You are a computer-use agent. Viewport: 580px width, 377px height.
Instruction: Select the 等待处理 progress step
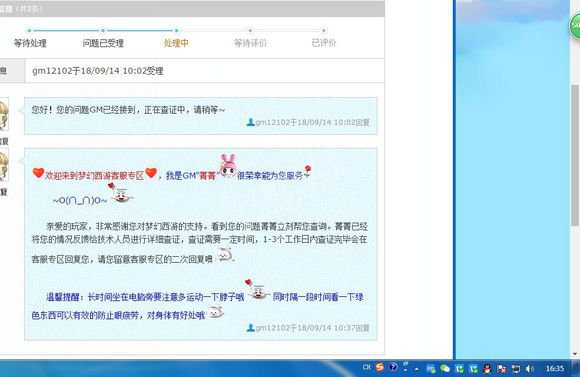[30, 43]
